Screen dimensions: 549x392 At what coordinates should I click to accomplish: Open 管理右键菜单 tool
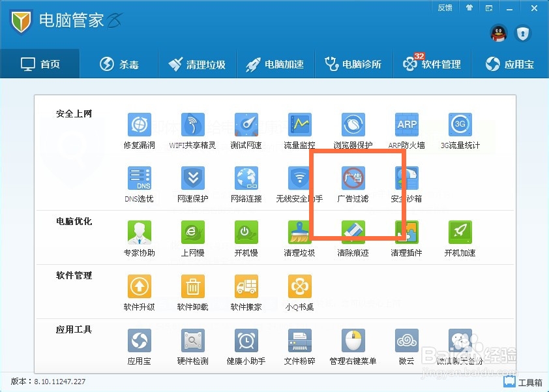tap(353, 347)
